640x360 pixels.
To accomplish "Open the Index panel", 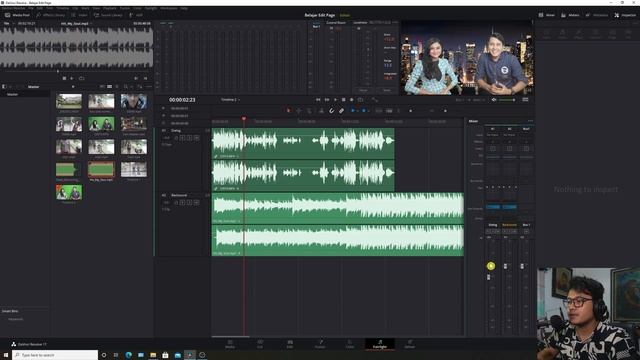I will [x=79, y=15].
